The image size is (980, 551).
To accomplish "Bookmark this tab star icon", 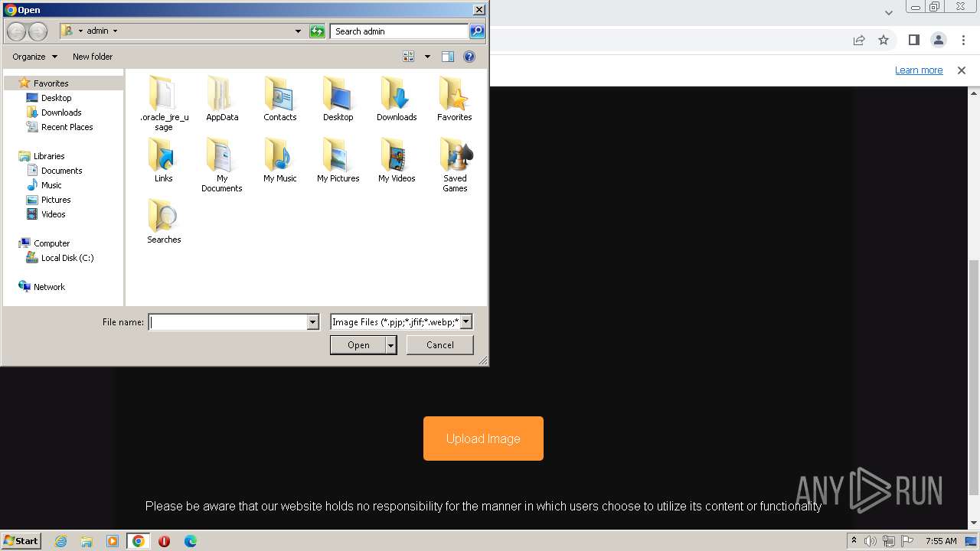I will click(884, 40).
